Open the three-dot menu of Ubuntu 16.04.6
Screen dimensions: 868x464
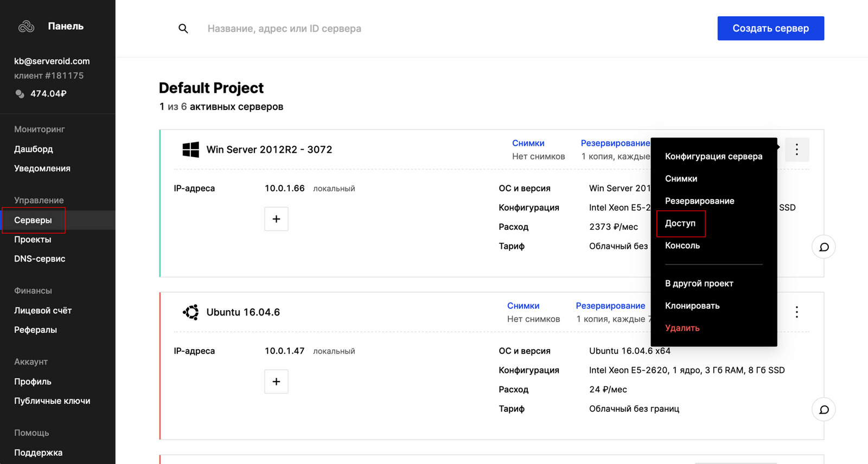tap(796, 312)
